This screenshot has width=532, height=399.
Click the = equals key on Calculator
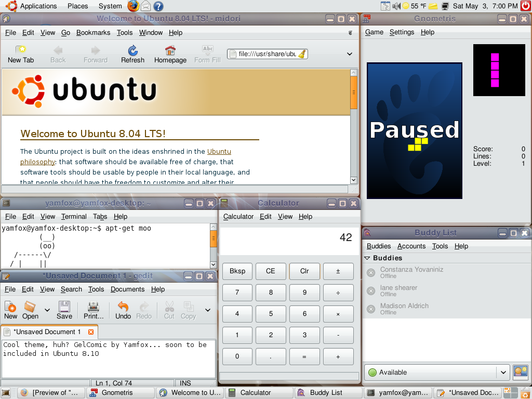(x=304, y=356)
